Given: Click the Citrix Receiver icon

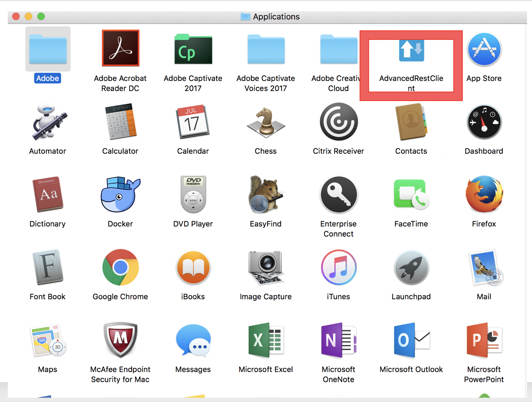Looking at the screenshot, I should pyautogui.click(x=338, y=122).
